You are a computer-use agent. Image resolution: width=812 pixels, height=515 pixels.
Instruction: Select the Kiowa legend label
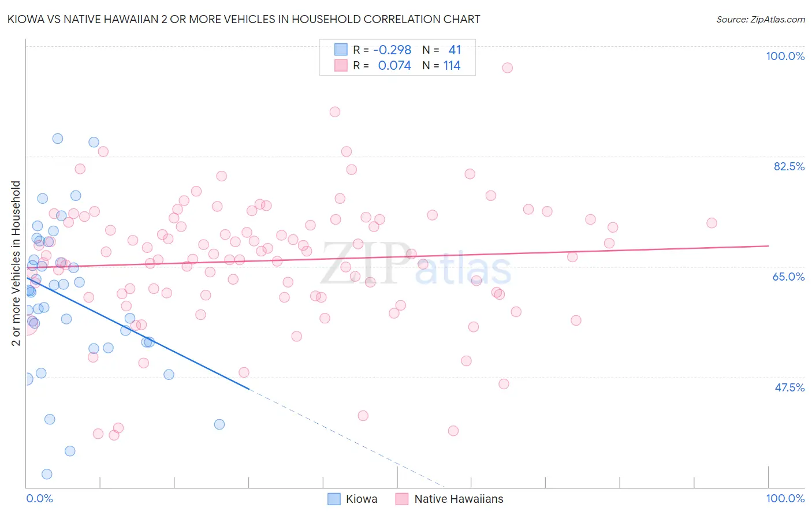(362, 499)
